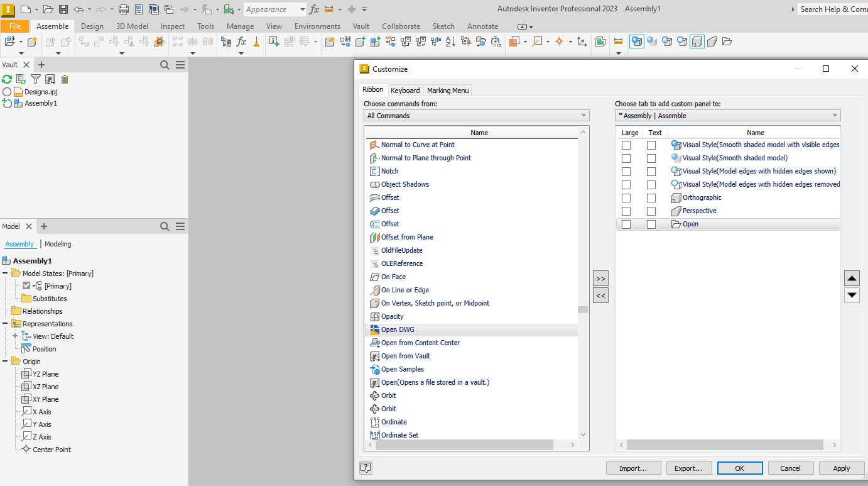Switch to the Keyboard tab

(405, 91)
